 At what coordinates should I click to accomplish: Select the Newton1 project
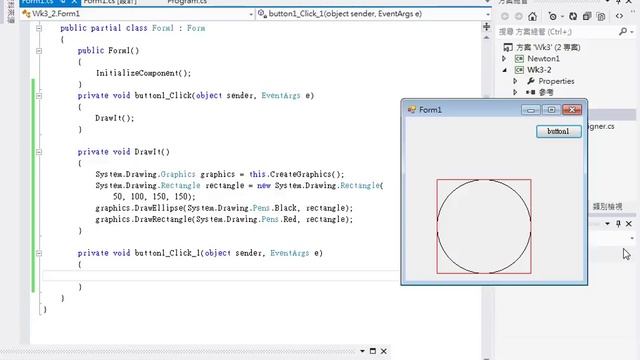tap(543, 59)
